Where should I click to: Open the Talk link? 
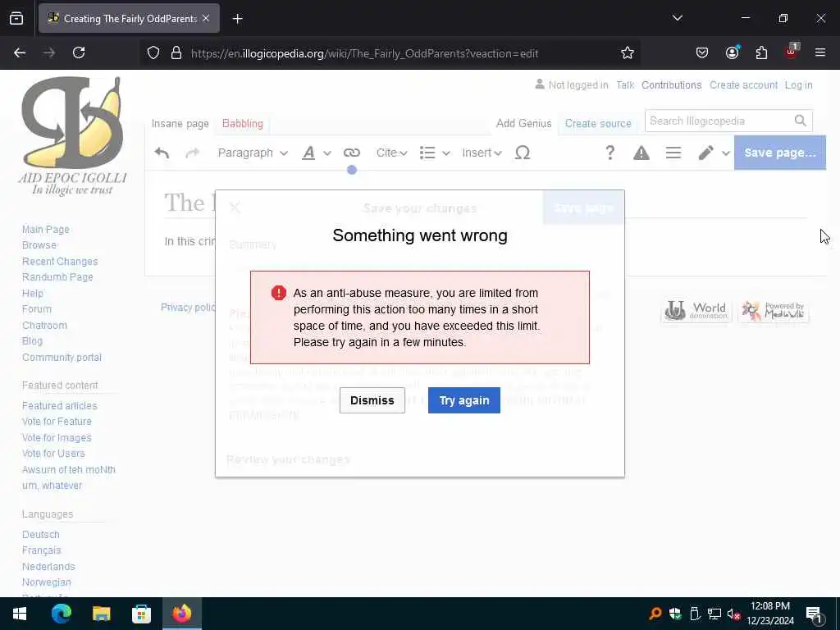624,85
